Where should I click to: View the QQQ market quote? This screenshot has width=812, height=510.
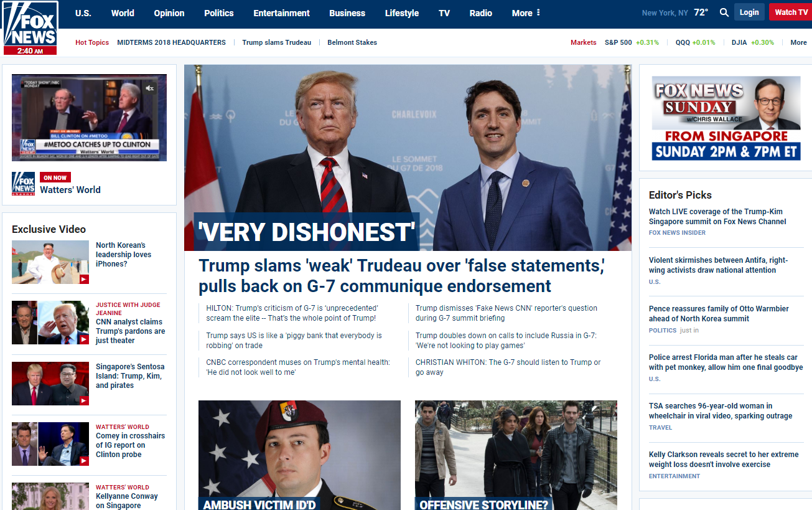(x=696, y=42)
